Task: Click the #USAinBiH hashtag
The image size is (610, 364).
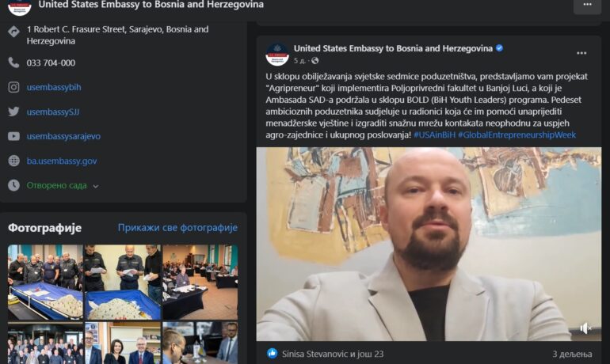Action: coord(434,135)
